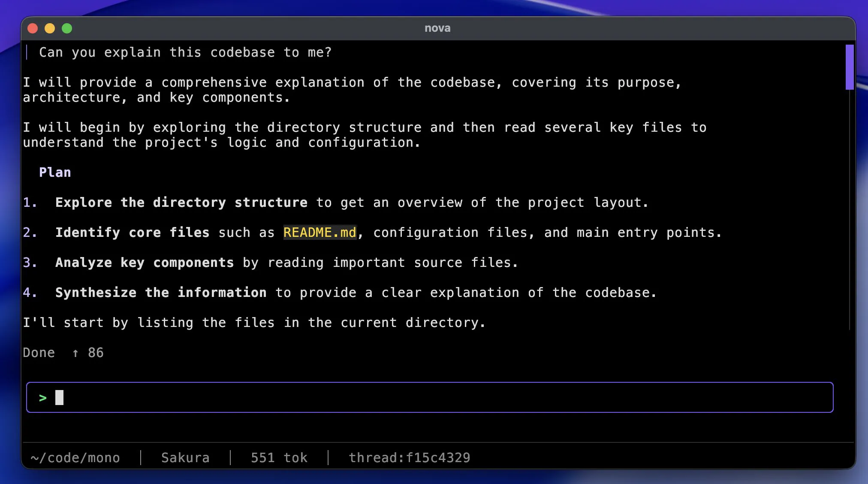Click the green prompt chevron
The height and width of the screenshot is (484, 868).
[x=42, y=398]
